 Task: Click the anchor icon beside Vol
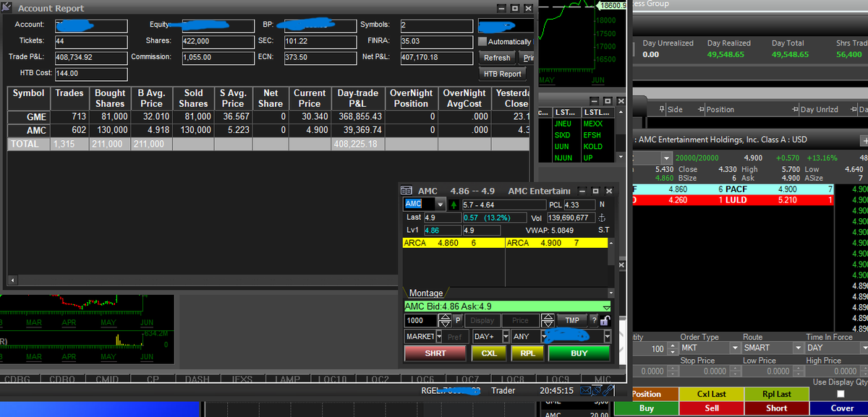(x=603, y=218)
